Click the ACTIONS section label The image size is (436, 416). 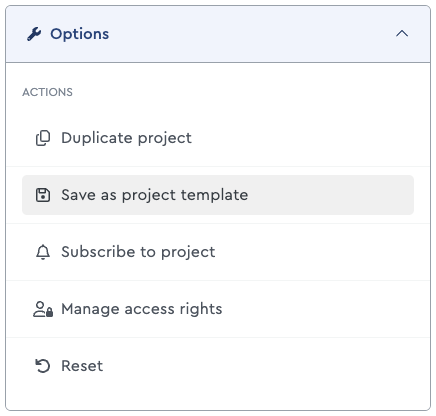tap(47, 92)
